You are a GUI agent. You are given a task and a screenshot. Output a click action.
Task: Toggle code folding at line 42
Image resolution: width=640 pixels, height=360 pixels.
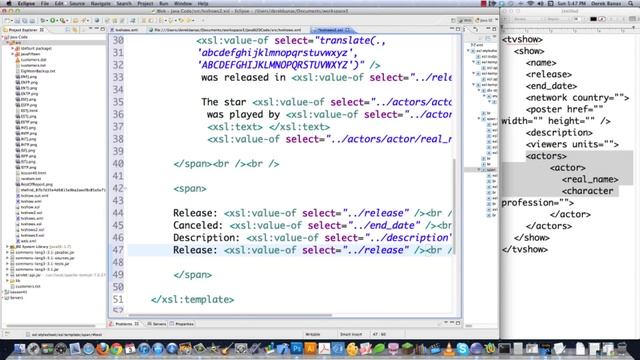tap(125, 189)
